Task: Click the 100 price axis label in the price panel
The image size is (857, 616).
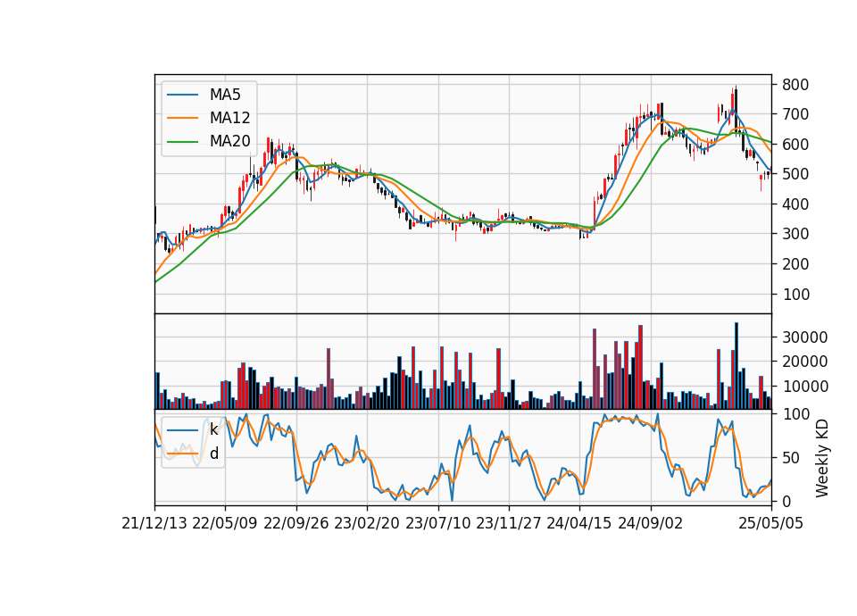Action: 795,294
